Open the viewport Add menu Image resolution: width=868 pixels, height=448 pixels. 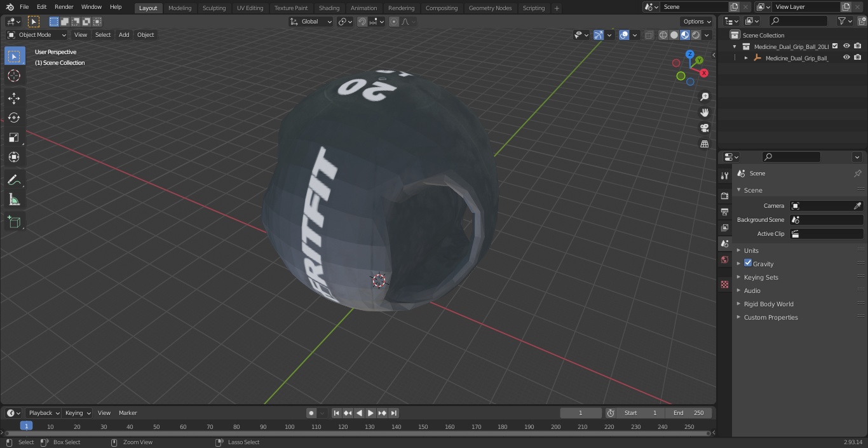[x=124, y=35]
